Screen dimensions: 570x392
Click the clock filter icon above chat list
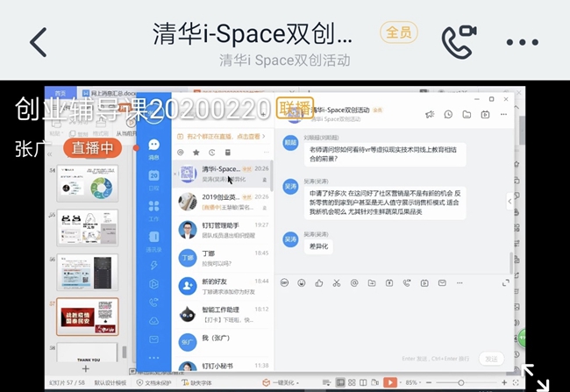click(212, 153)
